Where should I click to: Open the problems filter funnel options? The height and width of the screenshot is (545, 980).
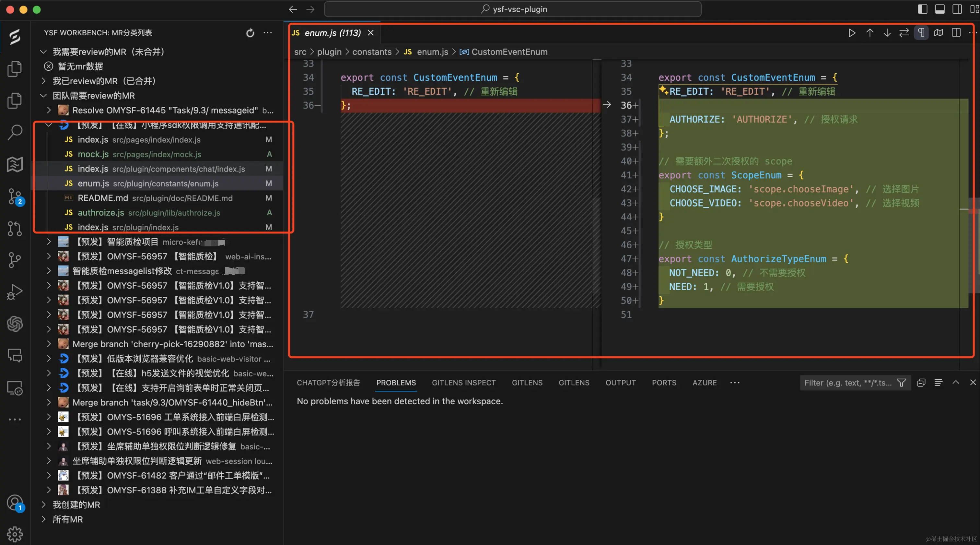[x=901, y=383]
